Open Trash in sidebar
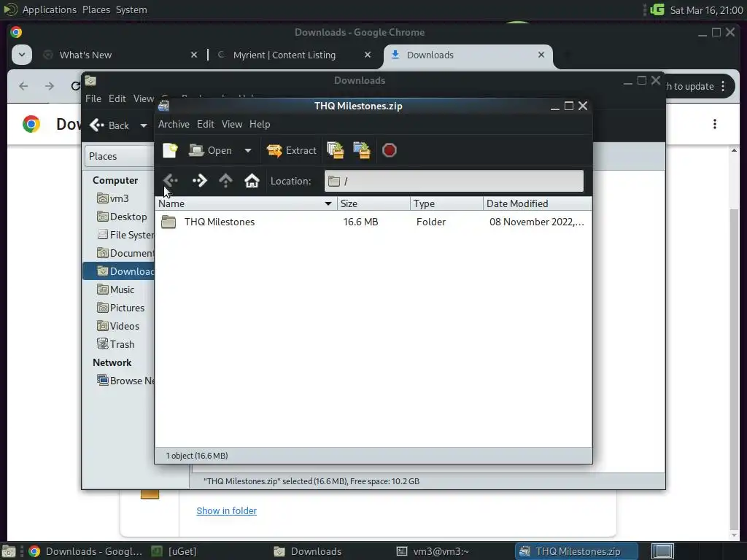The image size is (747, 560). 119,344
